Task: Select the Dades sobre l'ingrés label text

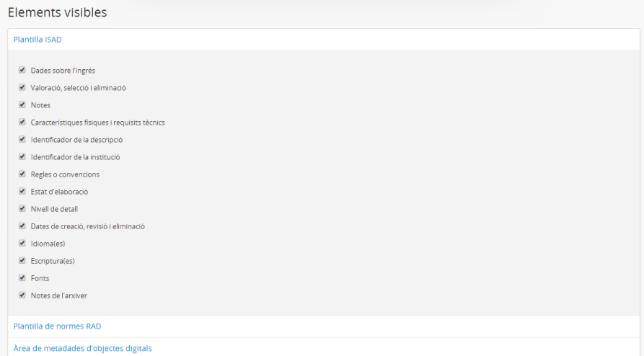Action: [63, 71]
